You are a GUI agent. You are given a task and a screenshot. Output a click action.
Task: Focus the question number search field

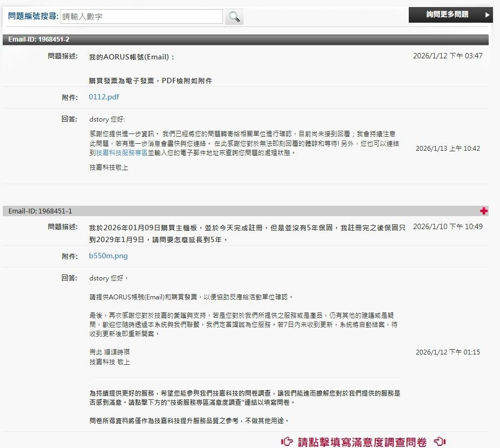[141, 17]
